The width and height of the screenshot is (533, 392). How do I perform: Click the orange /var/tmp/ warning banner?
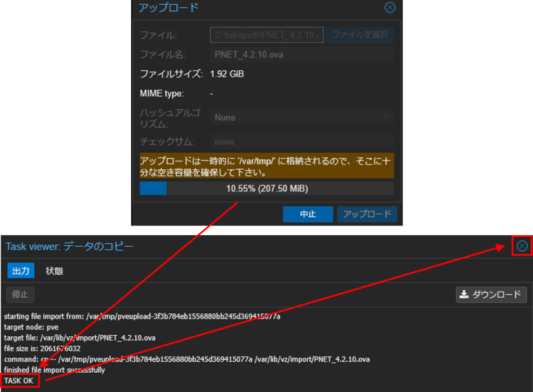[266, 166]
